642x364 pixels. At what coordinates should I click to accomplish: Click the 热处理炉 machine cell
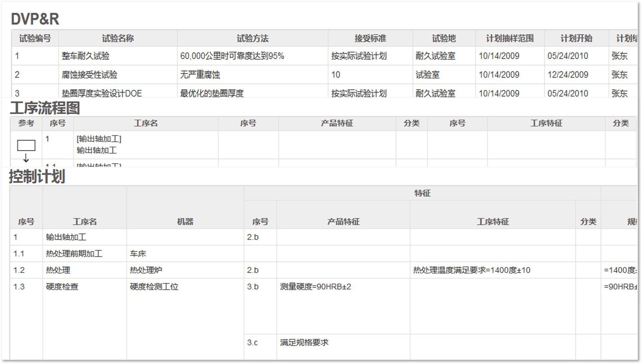tap(146, 270)
